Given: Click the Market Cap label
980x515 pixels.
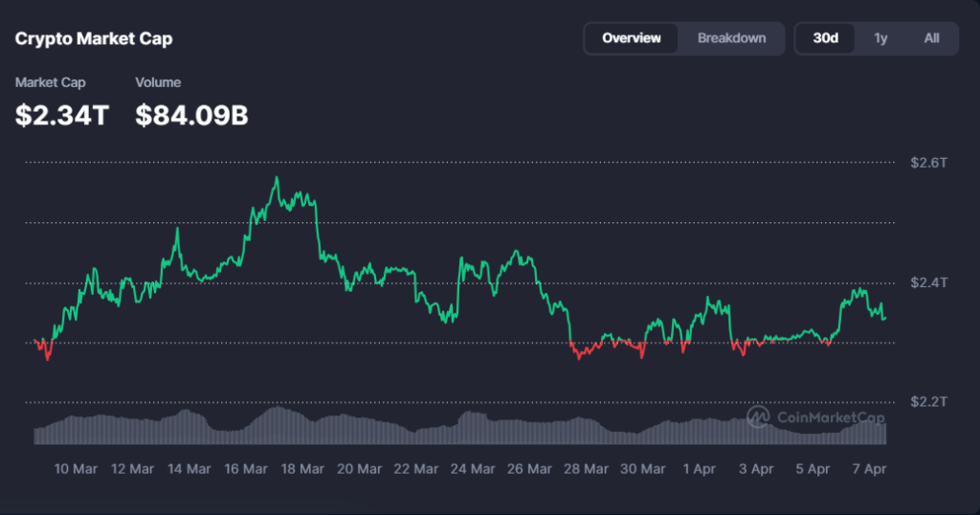Looking at the screenshot, I should tap(50, 83).
